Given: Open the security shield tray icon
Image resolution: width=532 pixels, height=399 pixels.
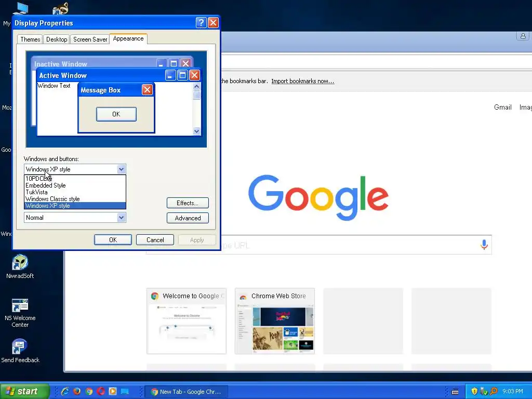Looking at the screenshot, I should tap(474, 391).
